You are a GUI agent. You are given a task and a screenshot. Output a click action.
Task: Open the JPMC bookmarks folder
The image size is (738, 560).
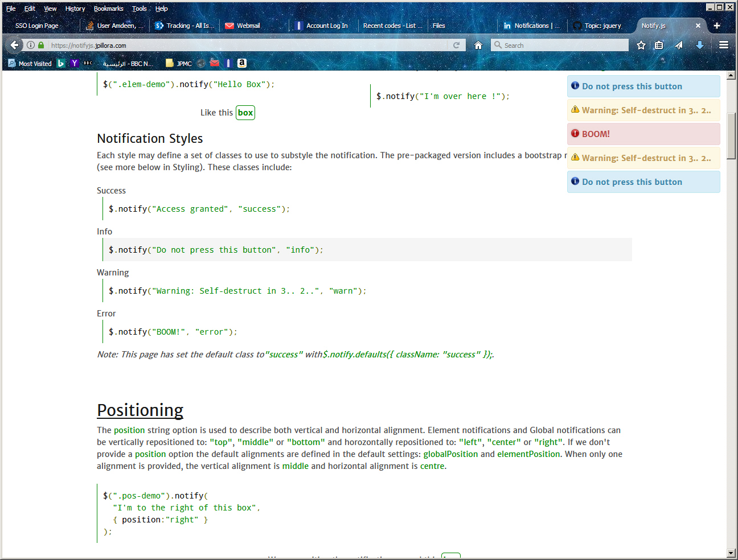tap(179, 63)
